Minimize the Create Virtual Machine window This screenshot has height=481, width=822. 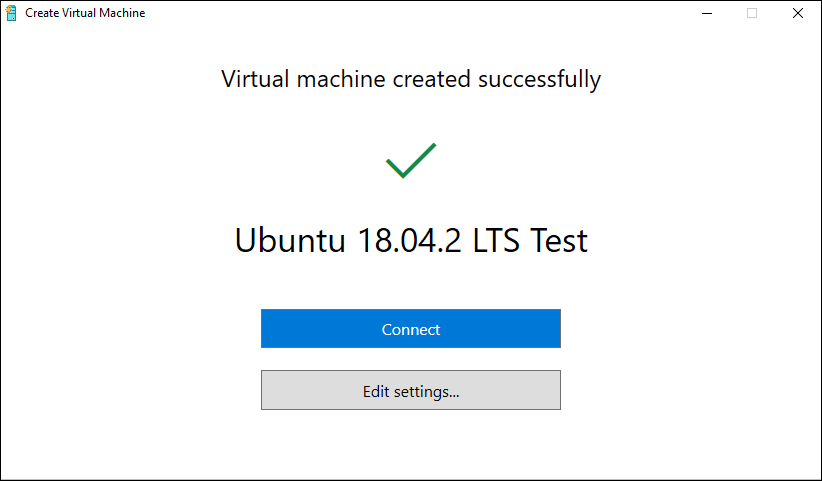click(x=707, y=13)
